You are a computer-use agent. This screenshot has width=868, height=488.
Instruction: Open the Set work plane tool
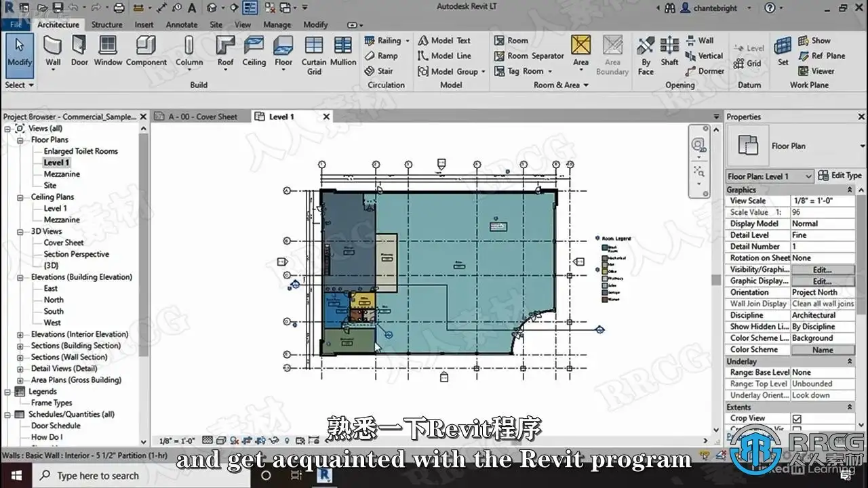point(783,52)
